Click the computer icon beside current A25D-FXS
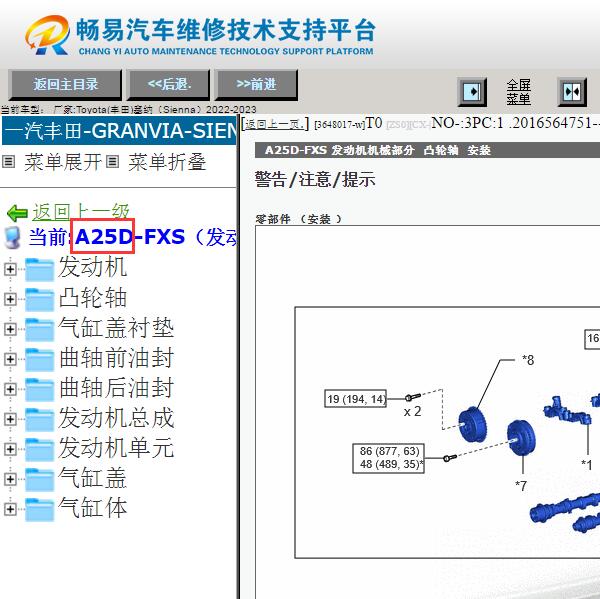 (13, 237)
